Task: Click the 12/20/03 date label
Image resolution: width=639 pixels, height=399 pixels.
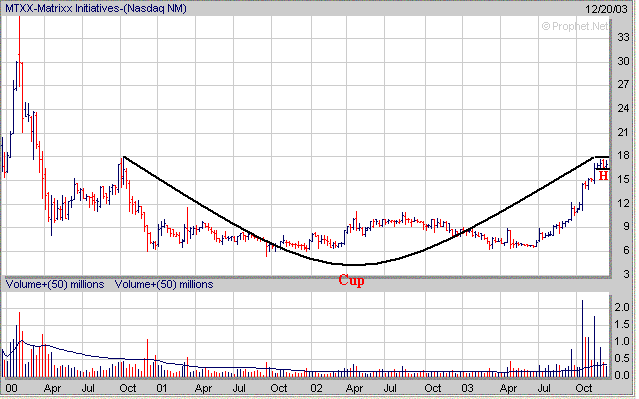Action: click(606, 9)
